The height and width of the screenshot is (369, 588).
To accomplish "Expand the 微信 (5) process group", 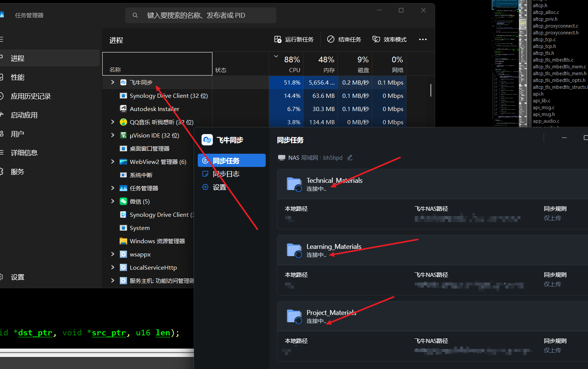I will coord(112,201).
